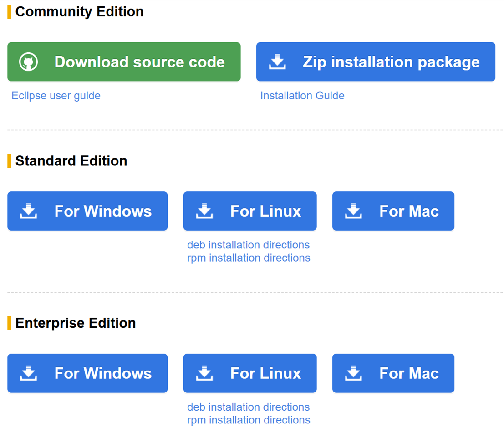Click Enterprise Edition Linux download icon

pos(204,373)
